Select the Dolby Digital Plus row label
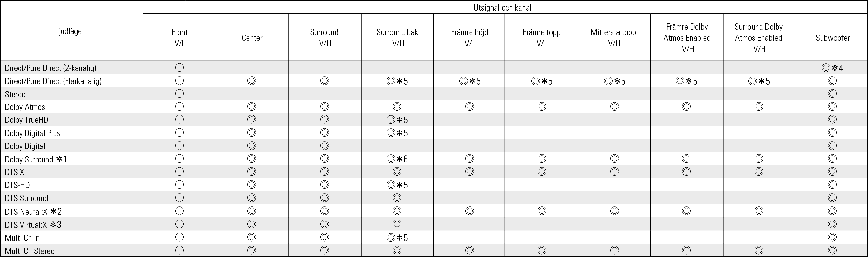Viewport: 868px width, 257px height. (x=32, y=133)
